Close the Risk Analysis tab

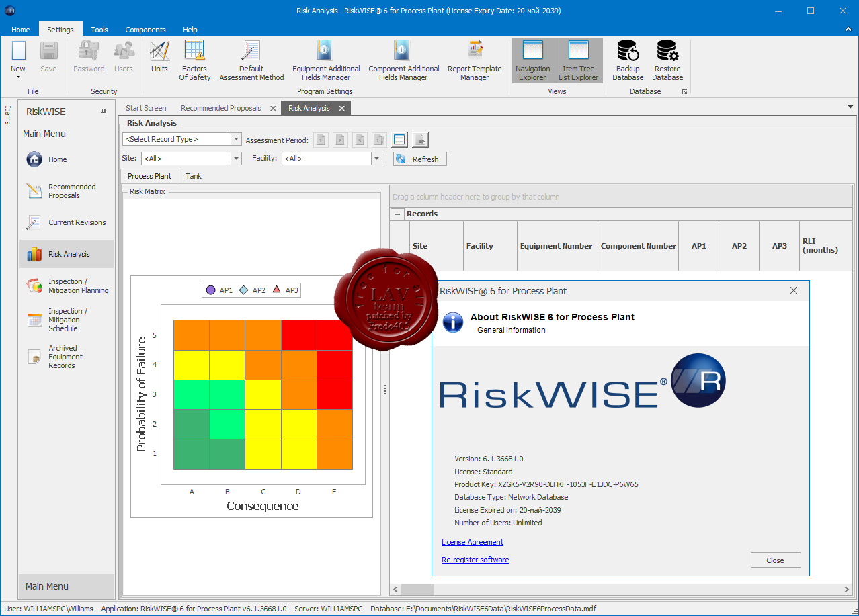pos(341,108)
